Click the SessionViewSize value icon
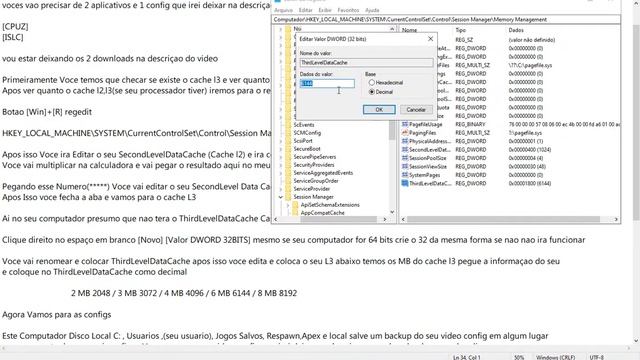 click(x=405, y=167)
